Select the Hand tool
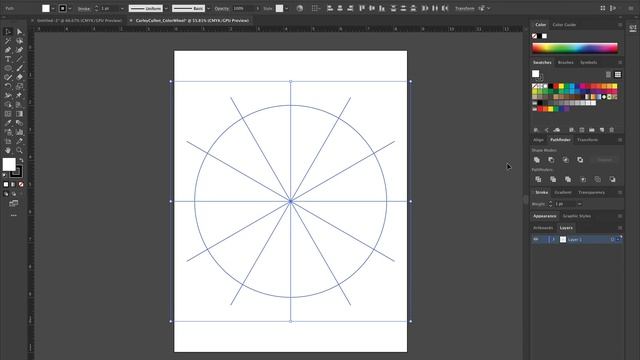 coord(8,150)
